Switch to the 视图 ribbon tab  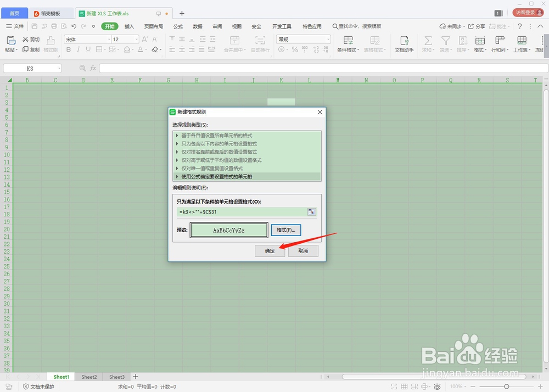pyautogui.click(x=237, y=26)
